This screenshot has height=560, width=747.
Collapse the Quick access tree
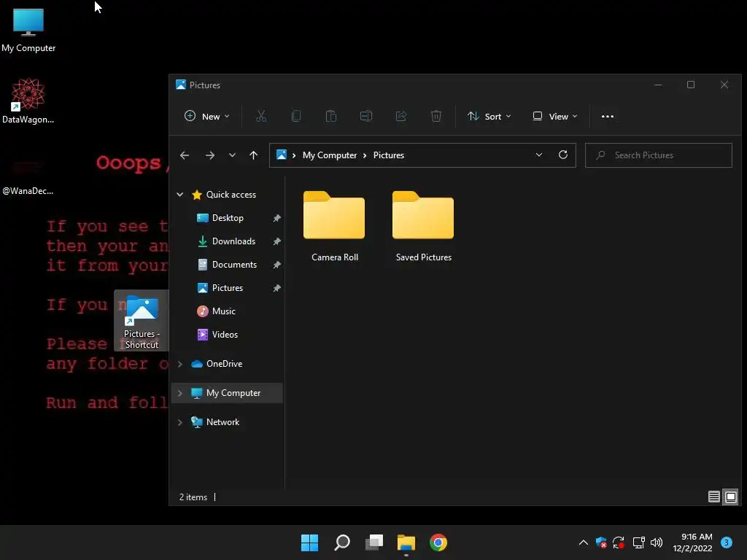point(180,194)
